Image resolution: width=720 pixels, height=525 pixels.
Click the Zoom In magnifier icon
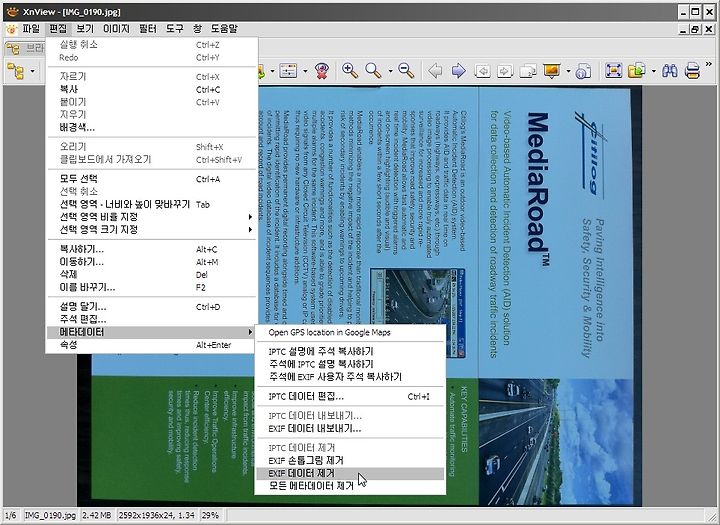point(350,71)
